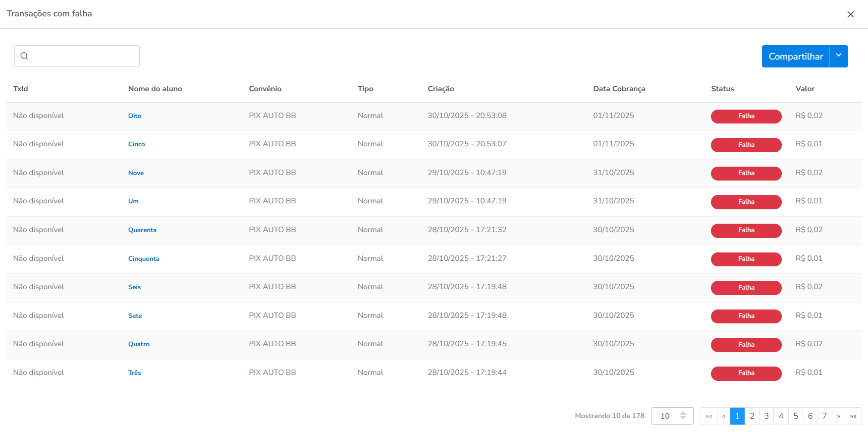Jump to the last page arrow
The image size is (868, 432).
click(853, 416)
